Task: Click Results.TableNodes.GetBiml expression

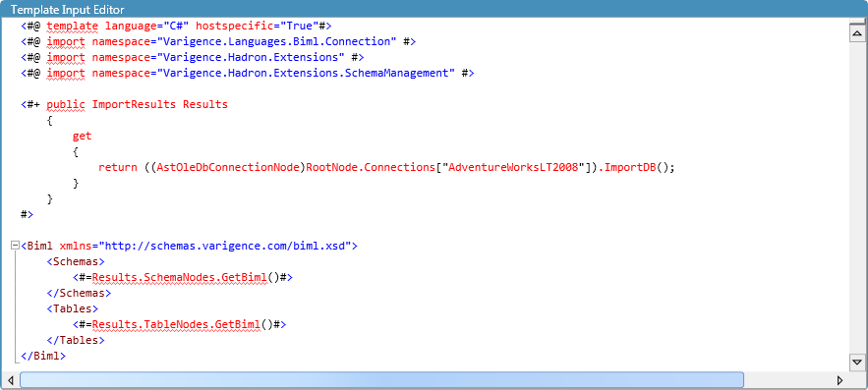Action: pyautogui.click(x=178, y=324)
